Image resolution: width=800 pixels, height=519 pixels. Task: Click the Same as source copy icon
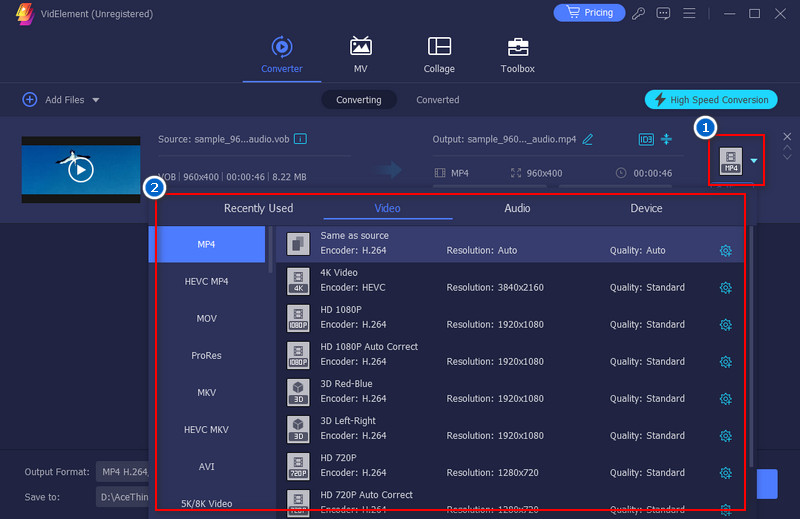coord(298,244)
